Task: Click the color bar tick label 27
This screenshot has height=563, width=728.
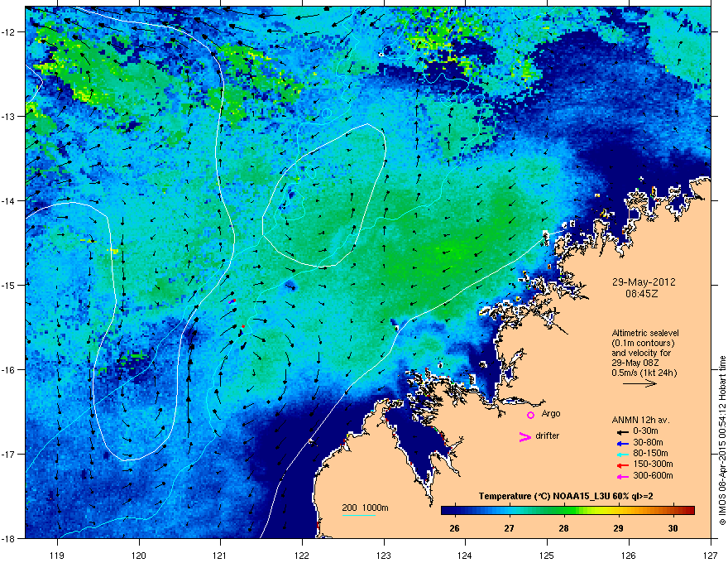Action: [x=510, y=528]
